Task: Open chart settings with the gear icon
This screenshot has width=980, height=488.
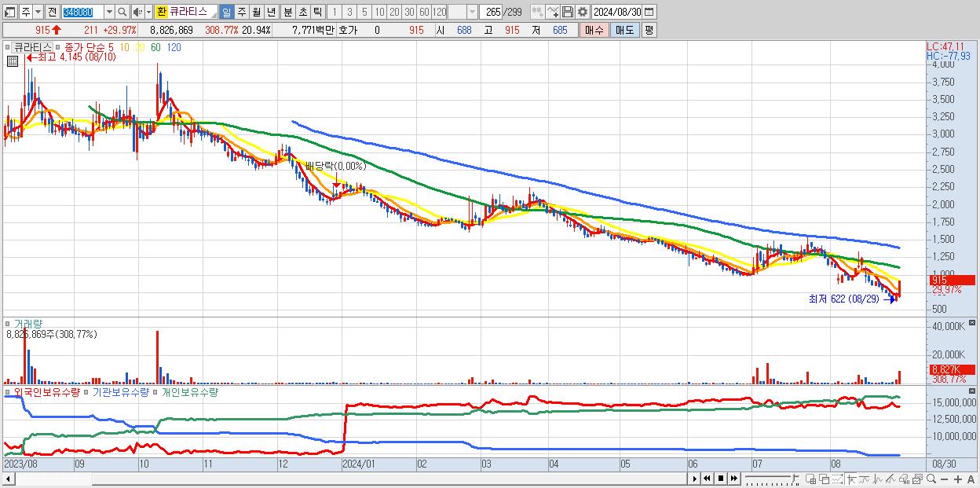Action: [582, 13]
